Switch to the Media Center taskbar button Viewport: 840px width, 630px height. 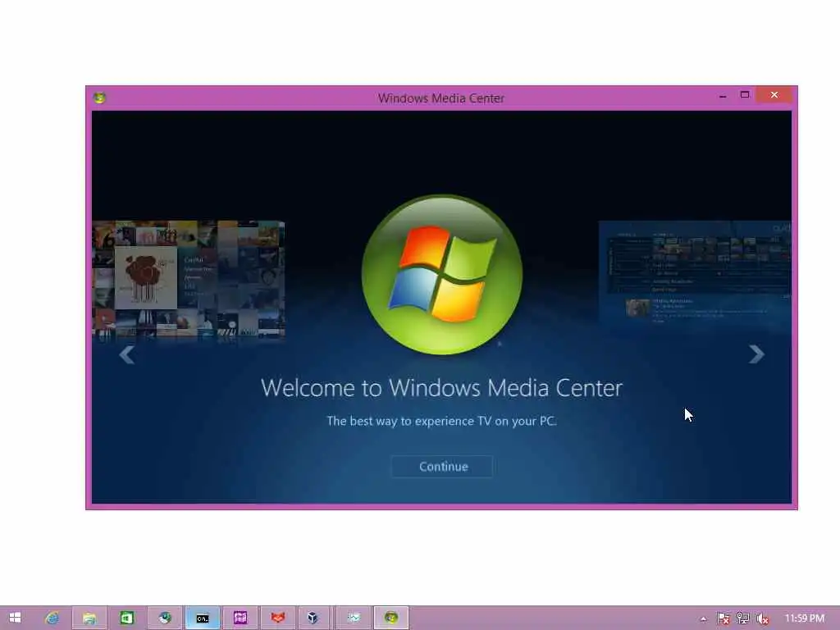391,618
